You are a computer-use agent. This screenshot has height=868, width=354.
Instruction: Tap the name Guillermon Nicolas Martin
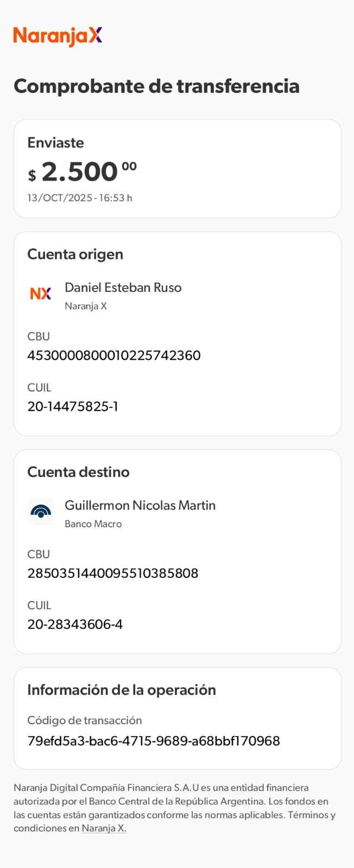[x=140, y=506]
